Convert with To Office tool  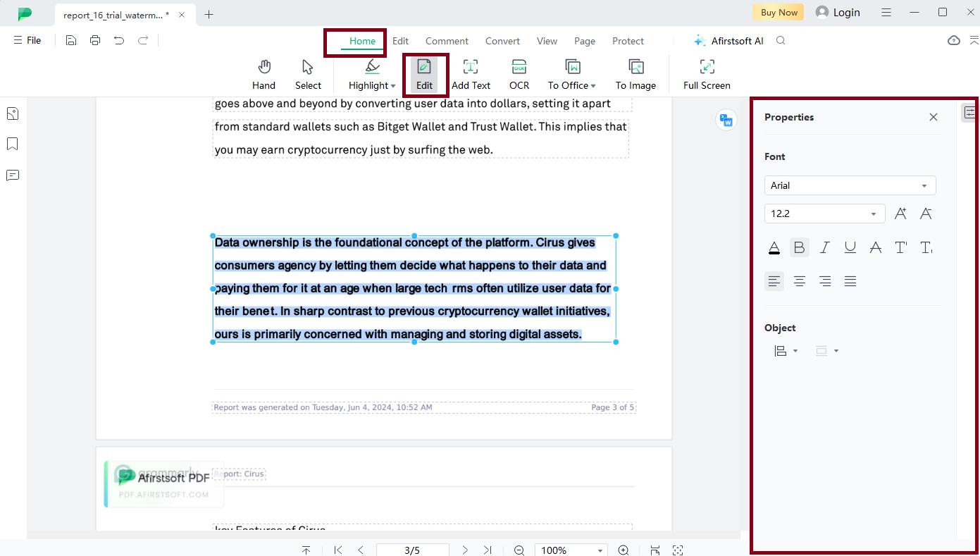point(568,75)
